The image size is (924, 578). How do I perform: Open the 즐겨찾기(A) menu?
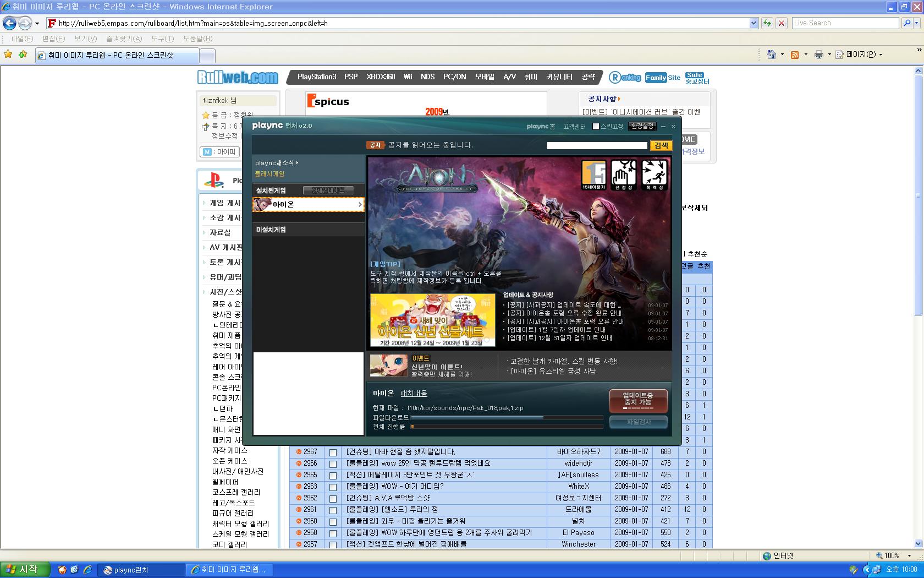(124, 39)
